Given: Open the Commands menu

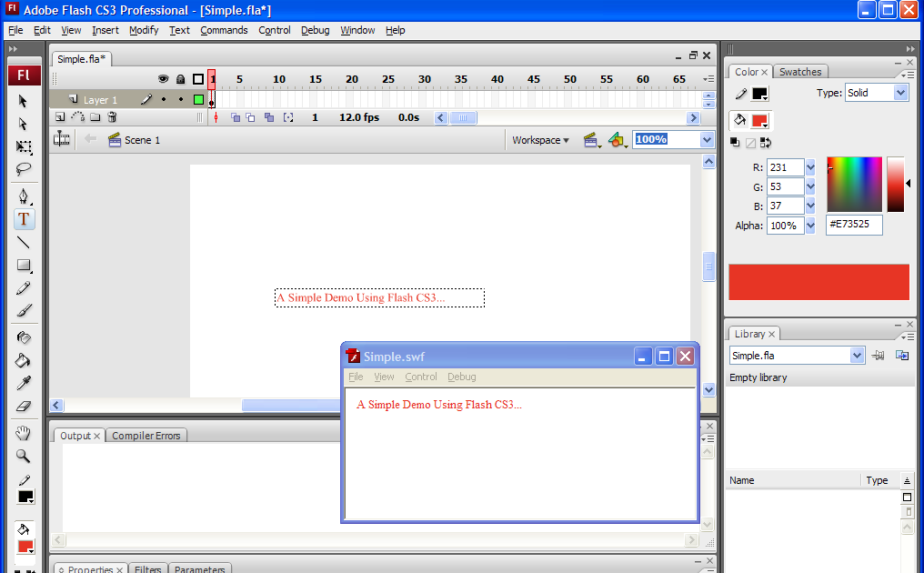Looking at the screenshot, I should (224, 30).
